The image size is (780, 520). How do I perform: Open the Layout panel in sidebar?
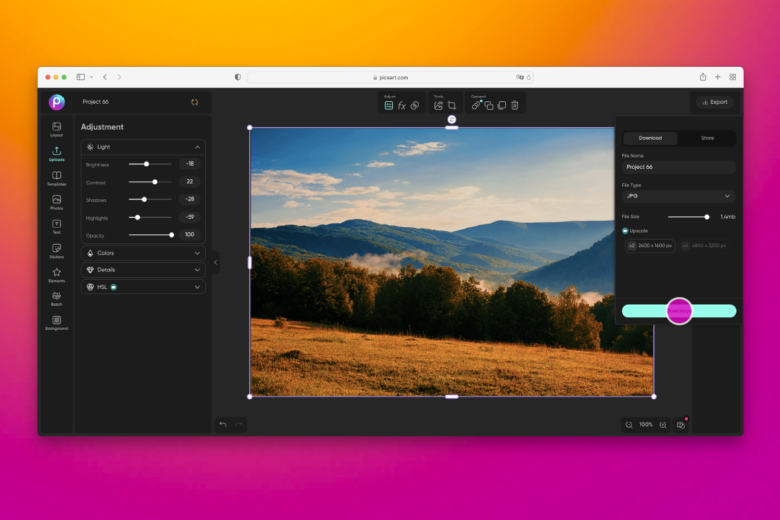pos(57,129)
